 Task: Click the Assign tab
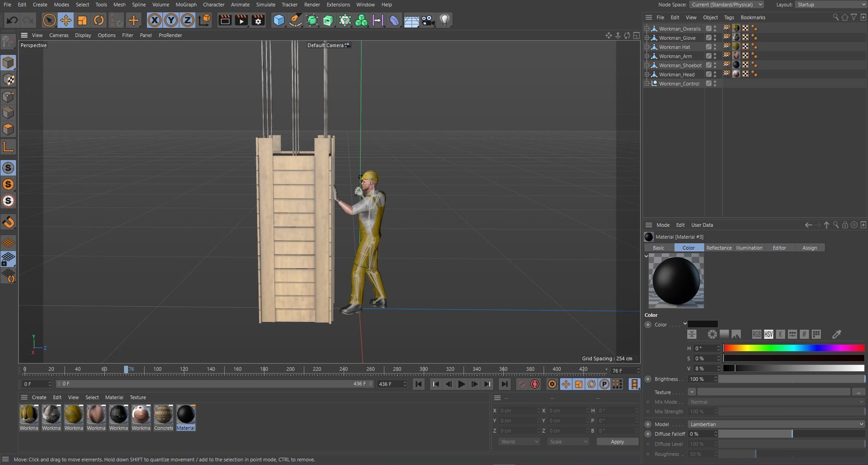809,248
